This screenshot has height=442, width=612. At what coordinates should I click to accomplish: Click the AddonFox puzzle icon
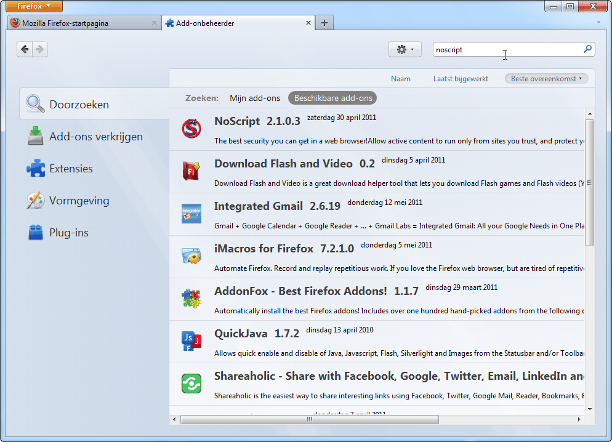[191, 298]
